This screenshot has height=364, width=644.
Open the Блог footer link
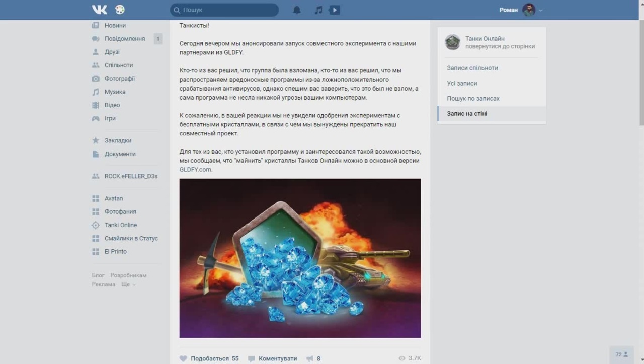[x=98, y=275]
